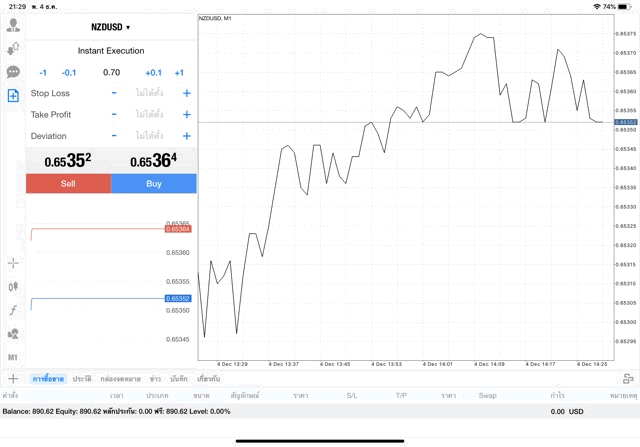Open the candlestick chart type icon
Screen dimensions: 640x447
click(x=13, y=287)
